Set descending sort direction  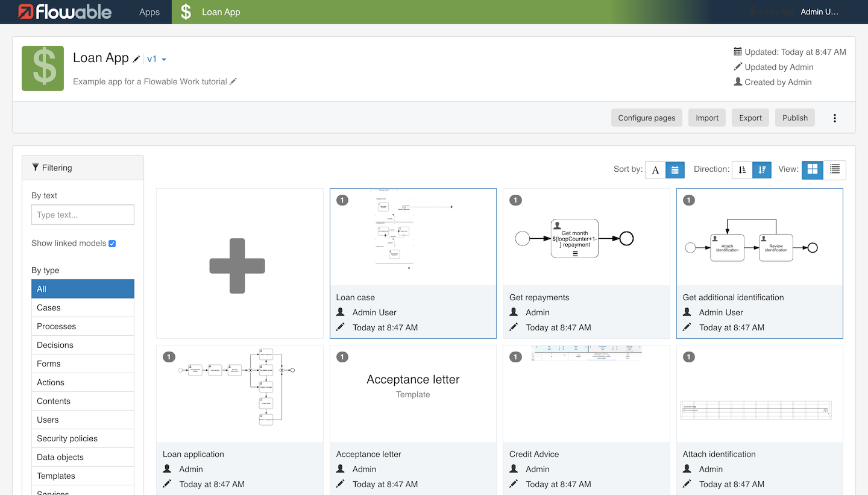tap(762, 170)
